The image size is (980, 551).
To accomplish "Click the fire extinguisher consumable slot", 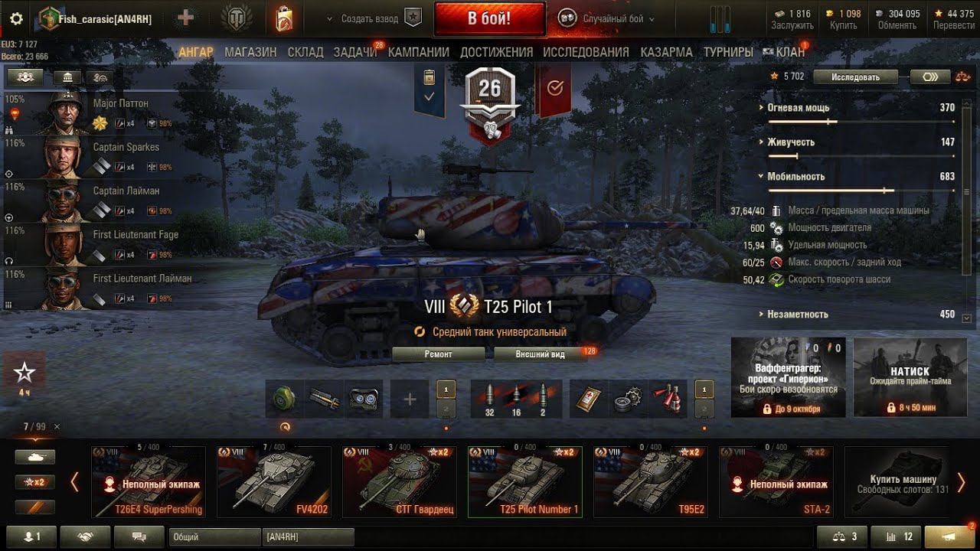I will pos(669,399).
